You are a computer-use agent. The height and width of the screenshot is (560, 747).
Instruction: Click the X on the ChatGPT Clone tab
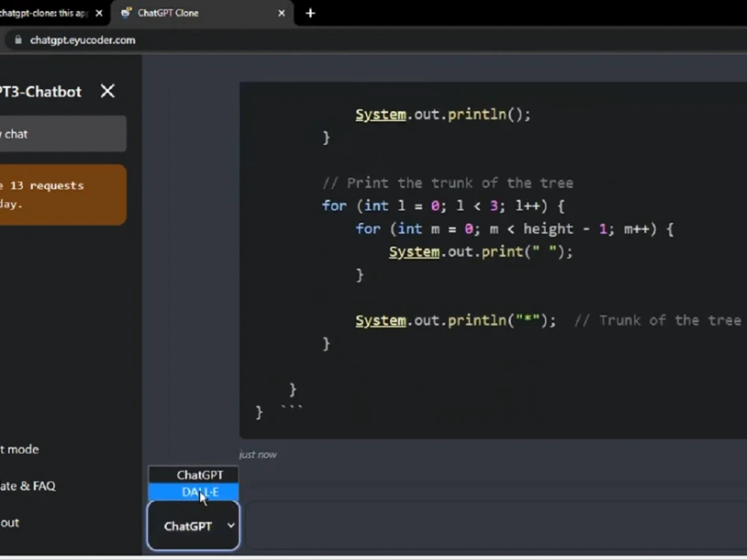(x=282, y=13)
